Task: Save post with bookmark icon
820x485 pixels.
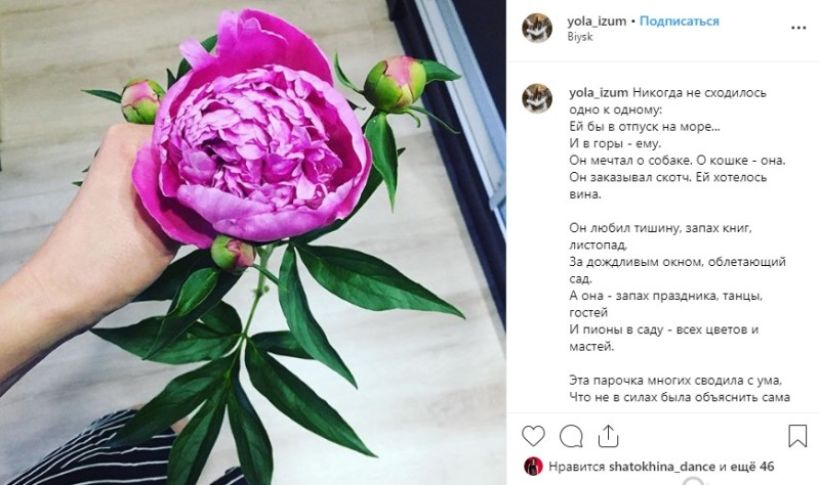Action: pos(798,435)
